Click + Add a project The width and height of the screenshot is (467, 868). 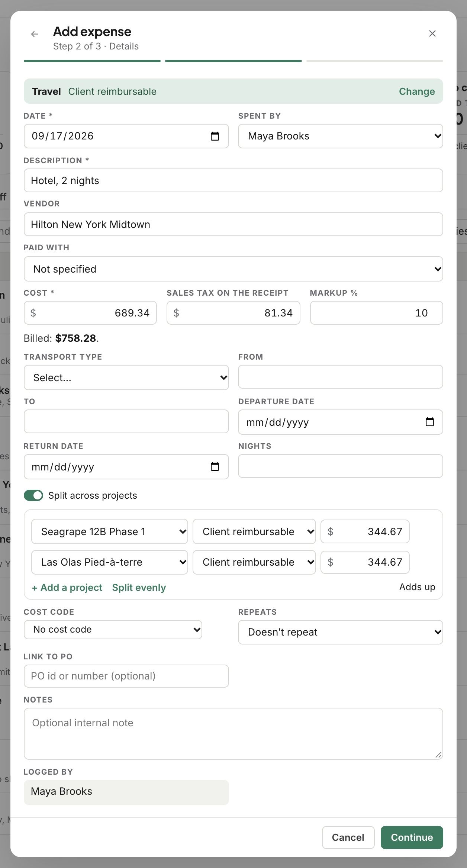tap(67, 587)
